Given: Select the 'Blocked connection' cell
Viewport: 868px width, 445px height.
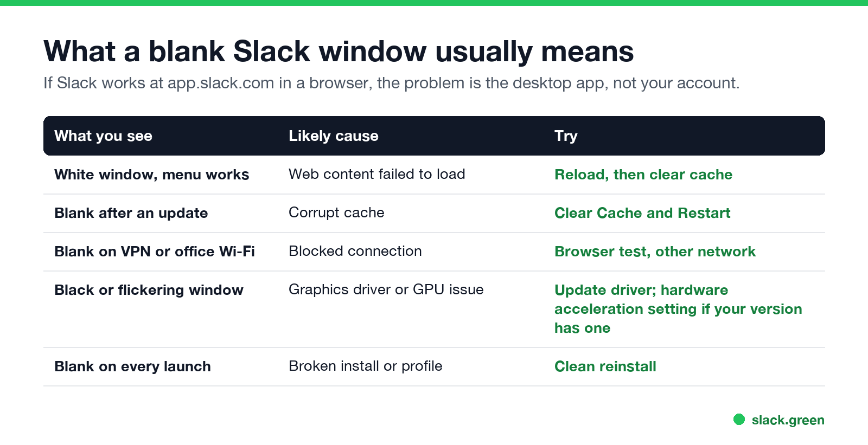Looking at the screenshot, I should (355, 251).
